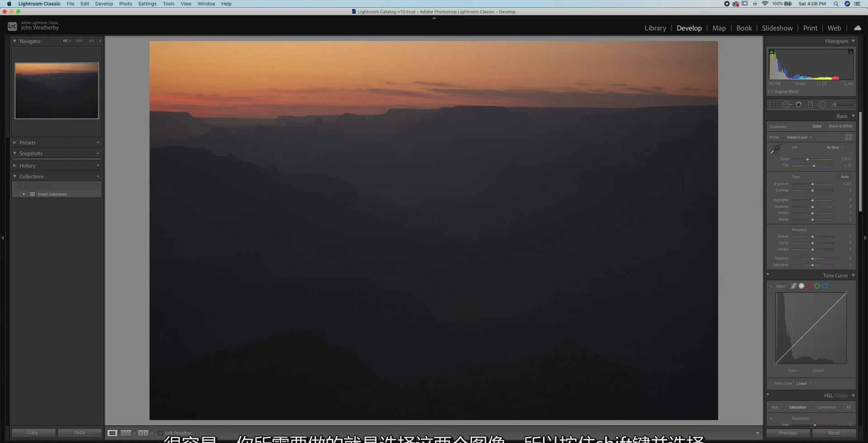Pick the White Balance Selector eyedropper
The image size is (868, 443).
[x=775, y=149]
